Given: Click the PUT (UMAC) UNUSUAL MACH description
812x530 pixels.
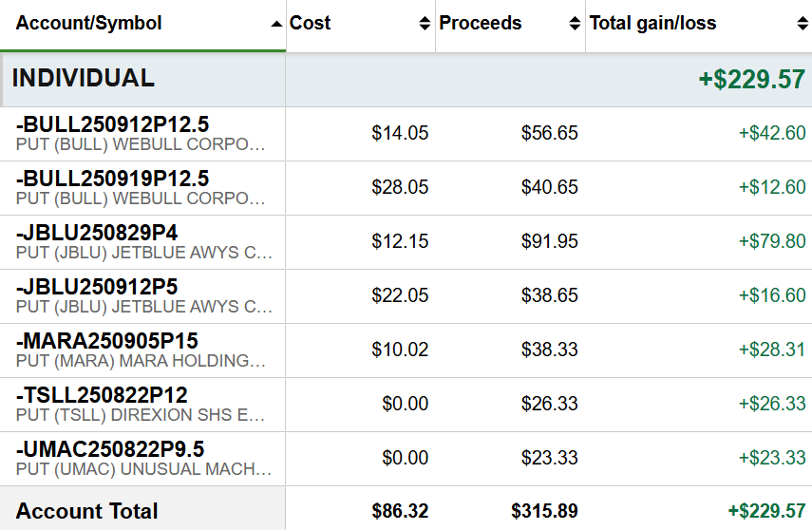Looking at the screenshot, I should pos(143,469).
